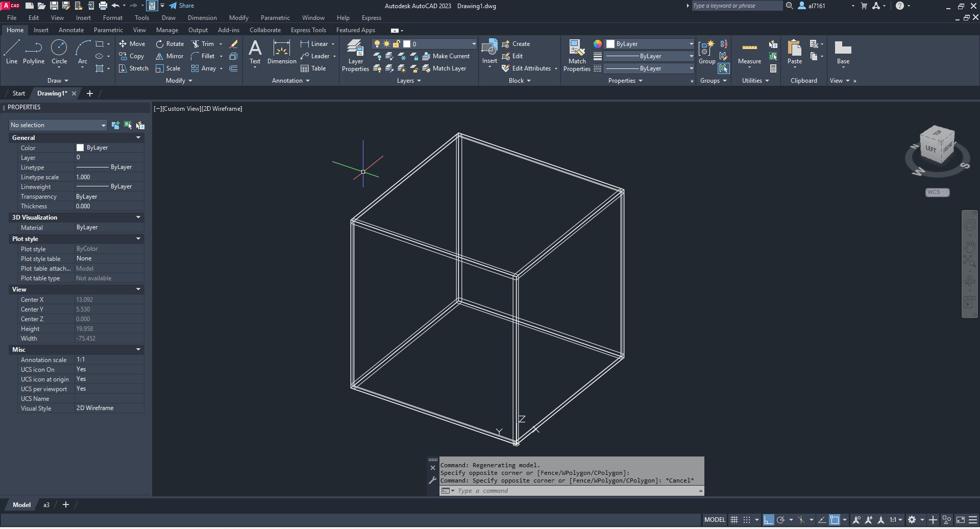Image resolution: width=980 pixels, height=529 pixels.
Task: Open the Format menu
Action: (113, 18)
